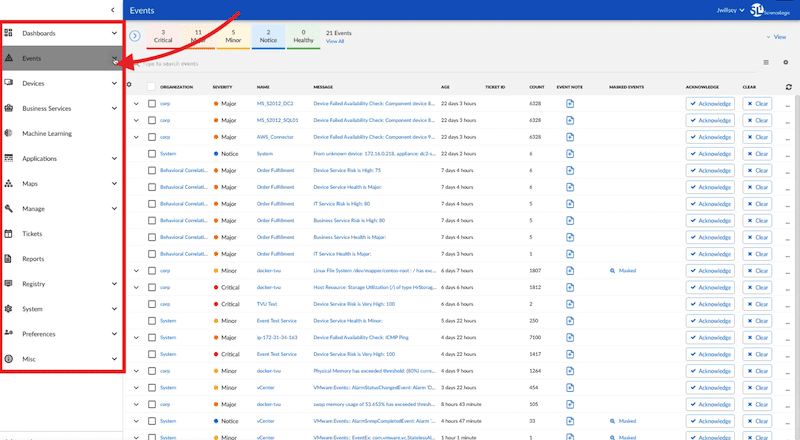Open the Machine Learning sidebar icon

pos(8,133)
